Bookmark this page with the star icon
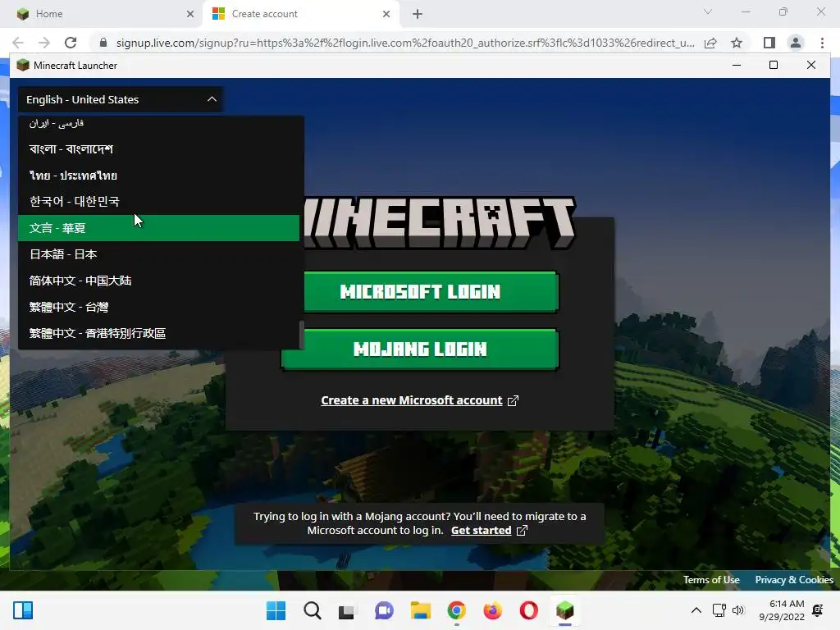The height and width of the screenshot is (630, 840). click(x=737, y=43)
